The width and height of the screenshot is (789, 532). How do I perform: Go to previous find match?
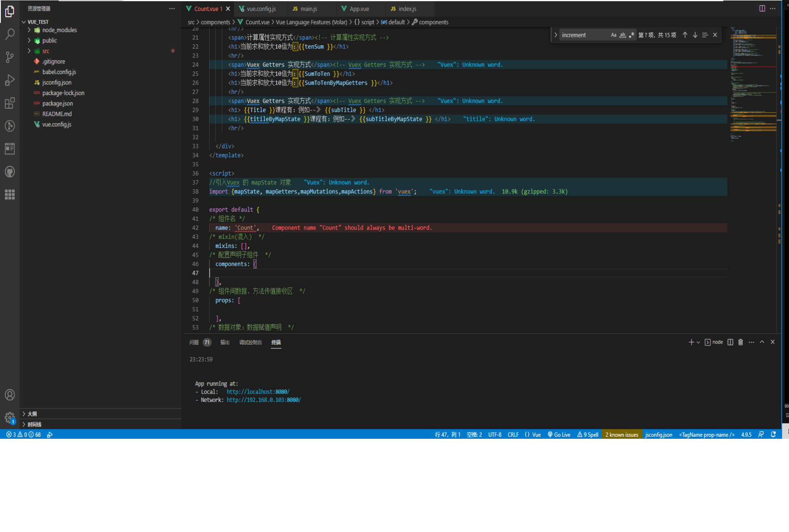685,35
